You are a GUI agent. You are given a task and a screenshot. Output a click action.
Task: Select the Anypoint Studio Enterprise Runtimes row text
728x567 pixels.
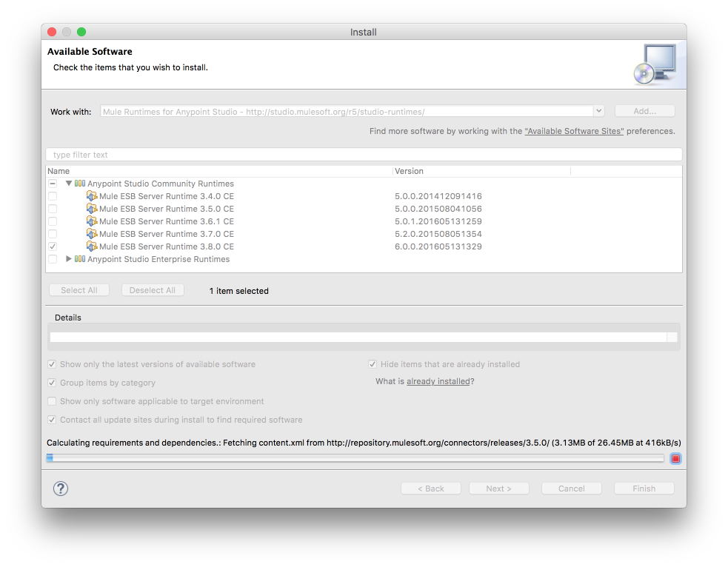[x=158, y=259]
